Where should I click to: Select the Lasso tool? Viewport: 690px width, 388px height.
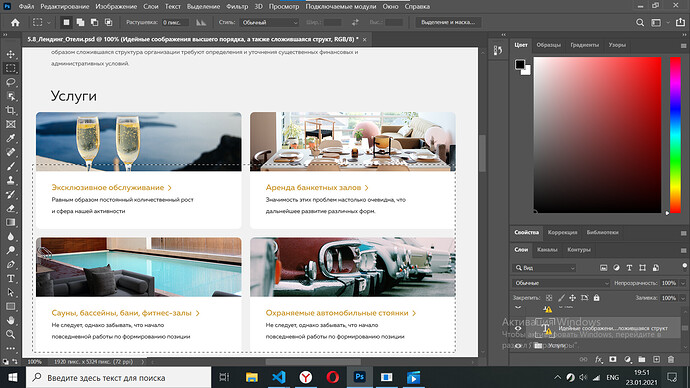click(11, 82)
